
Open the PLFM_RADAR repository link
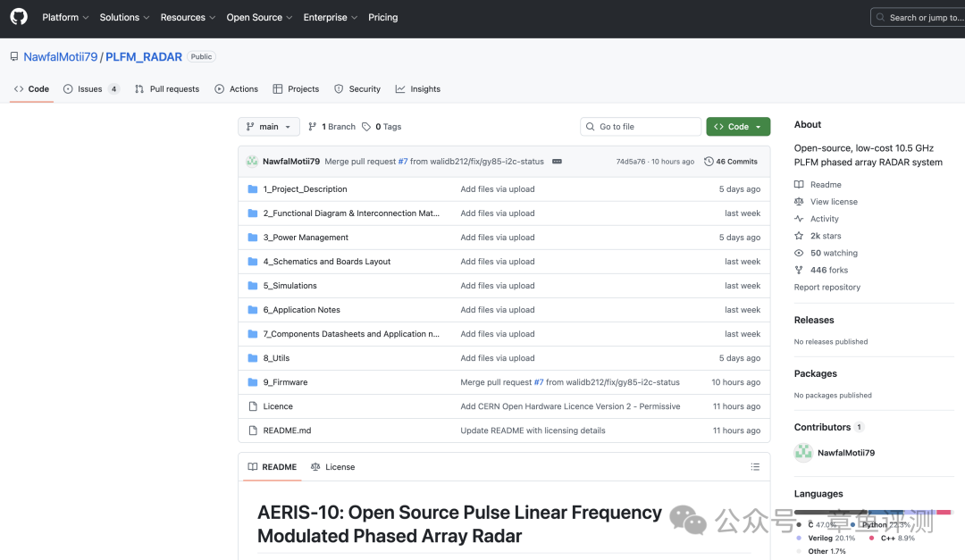[143, 56]
